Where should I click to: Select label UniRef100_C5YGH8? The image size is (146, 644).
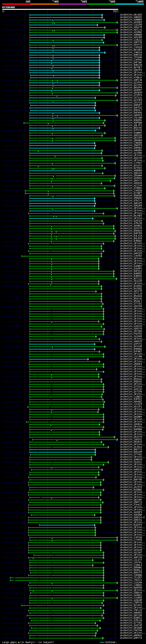pyautogui.click(x=131, y=58)
